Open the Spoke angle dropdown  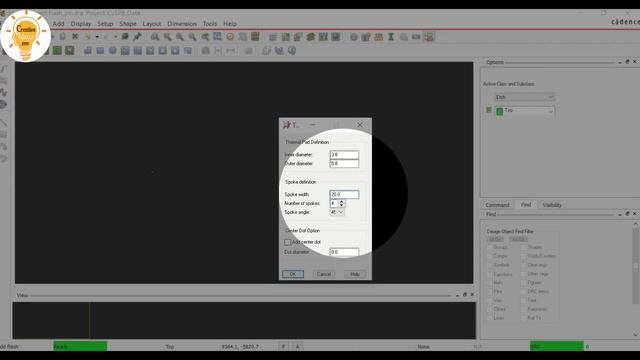coord(337,212)
